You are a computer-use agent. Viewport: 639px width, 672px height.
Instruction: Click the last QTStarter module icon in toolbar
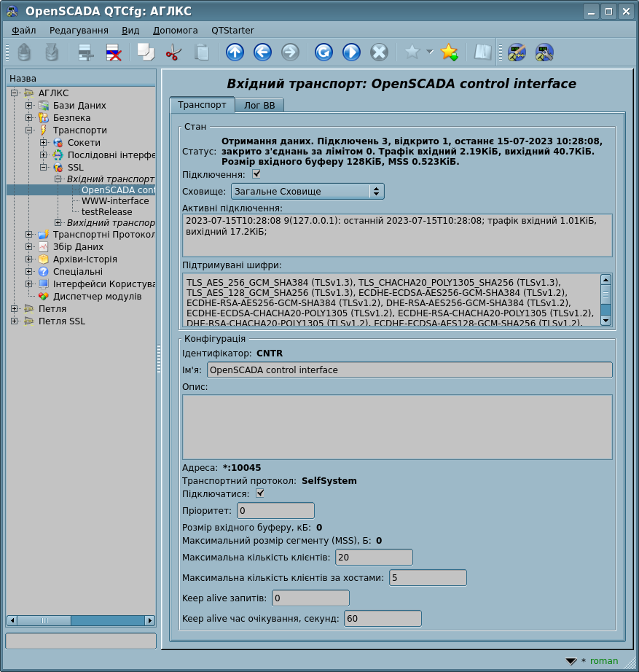click(x=544, y=52)
